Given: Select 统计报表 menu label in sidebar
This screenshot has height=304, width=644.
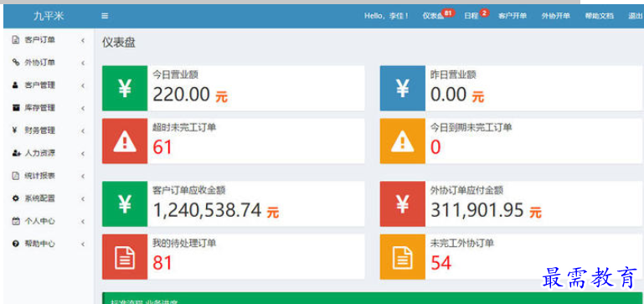Looking at the screenshot, I should pos(40,176).
